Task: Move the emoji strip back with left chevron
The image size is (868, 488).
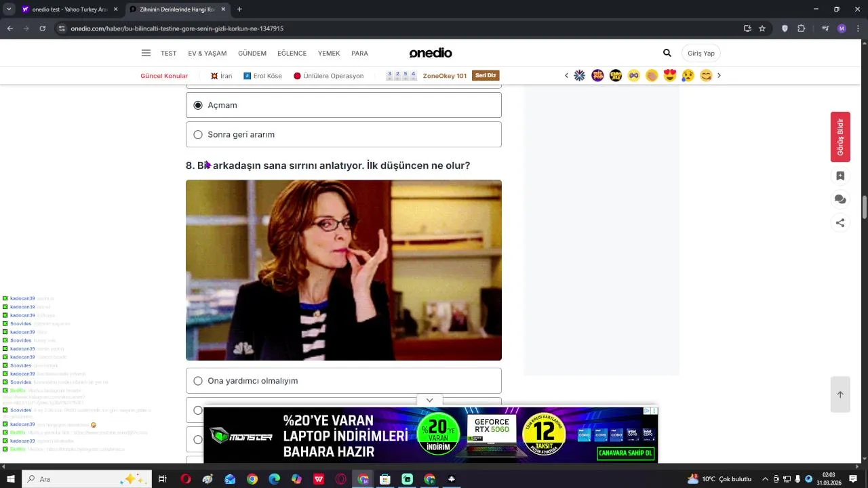Action: (x=566, y=75)
